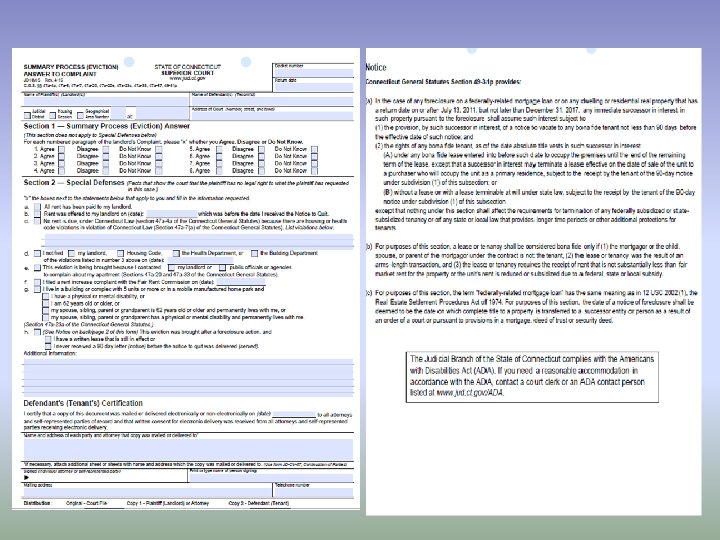Click the certification mailed-on date field
Viewport: 720px width, 540px height.
pyautogui.click(x=293, y=414)
